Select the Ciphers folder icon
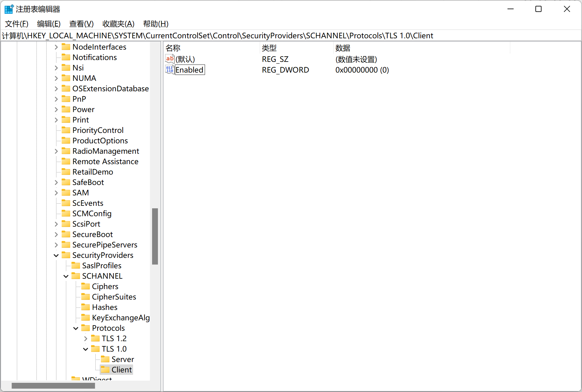Image resolution: width=582 pixels, height=392 pixels. point(86,286)
